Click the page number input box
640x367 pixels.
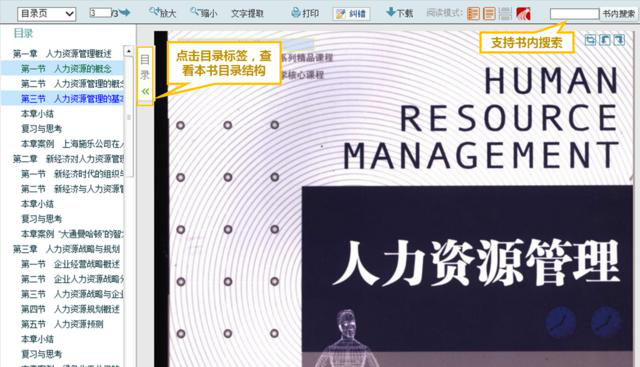coord(100,13)
